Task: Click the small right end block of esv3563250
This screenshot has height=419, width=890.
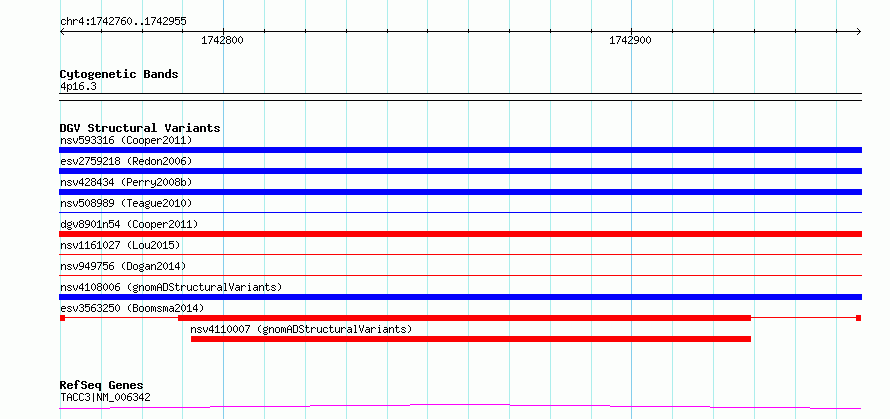Action: point(859,318)
